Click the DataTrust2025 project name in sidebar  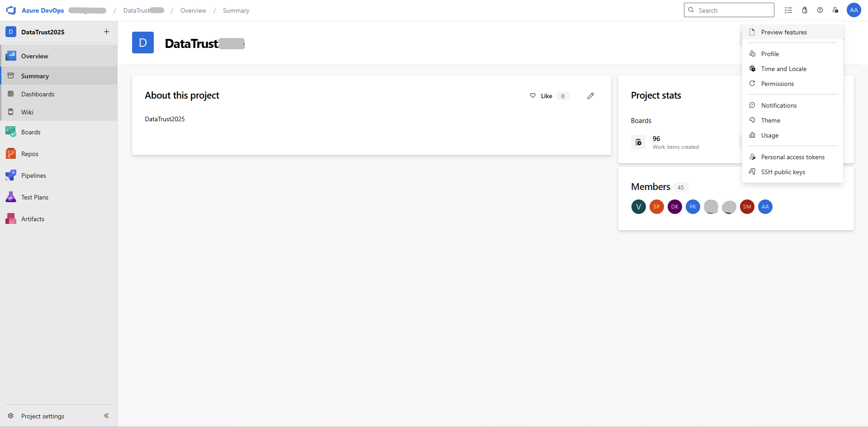(43, 32)
